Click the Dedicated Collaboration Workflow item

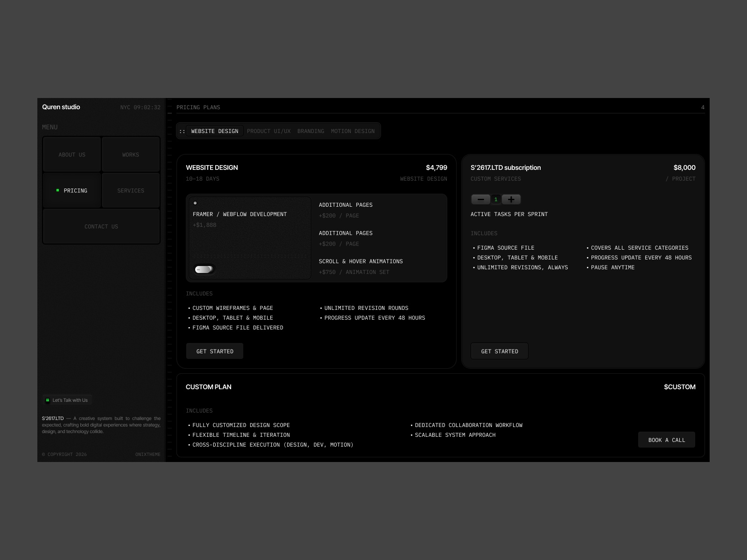pyautogui.click(x=466, y=425)
